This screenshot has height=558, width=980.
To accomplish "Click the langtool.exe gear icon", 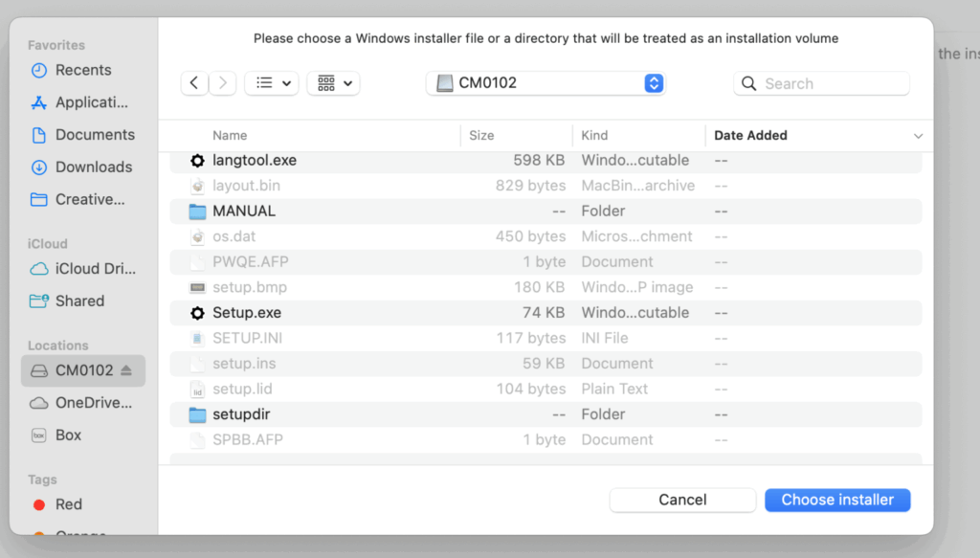I will click(x=197, y=161).
